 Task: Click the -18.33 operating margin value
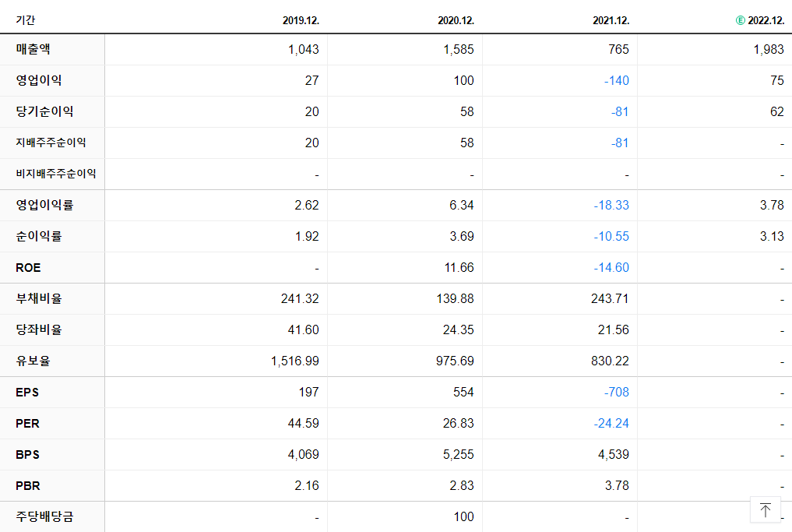[x=611, y=205]
